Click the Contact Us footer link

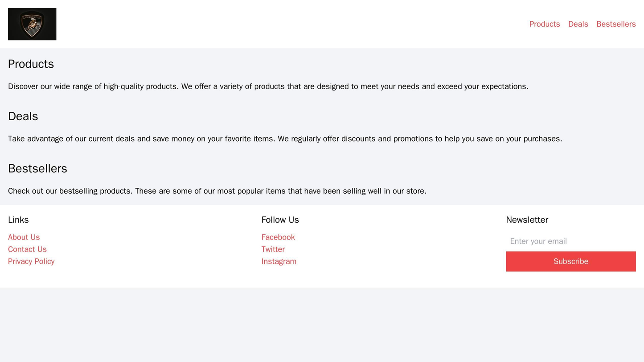pyautogui.click(x=27, y=249)
